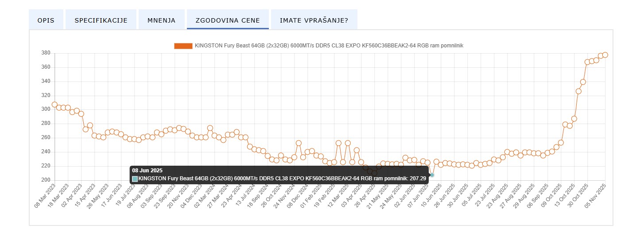Switch to the SPECIFIKACIJE tab
This screenshot has width=644, height=241.
coord(101,20)
